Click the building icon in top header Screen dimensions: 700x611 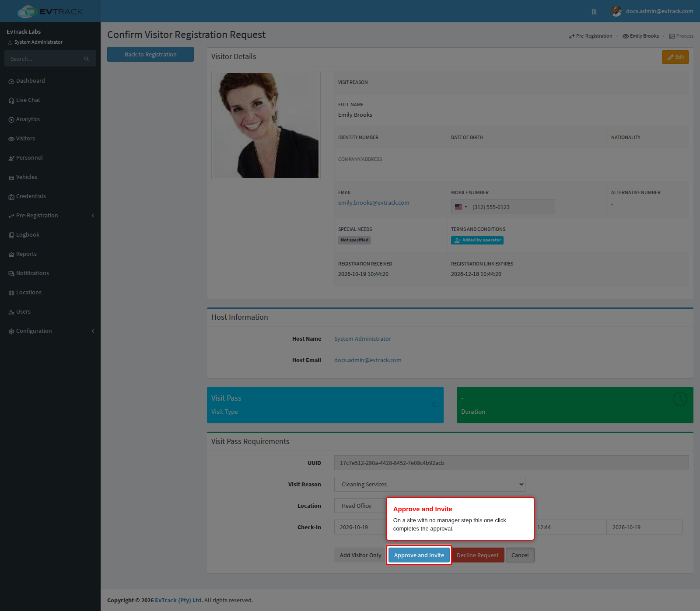594,12
